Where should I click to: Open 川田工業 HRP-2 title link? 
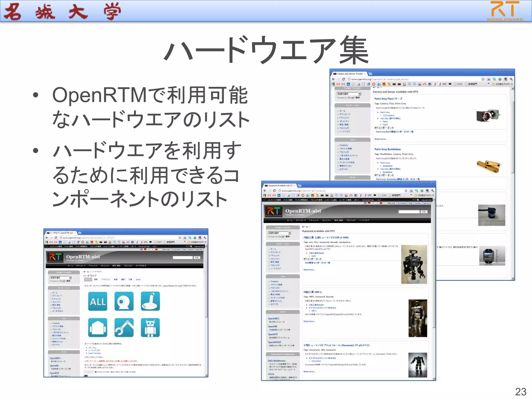312,292
